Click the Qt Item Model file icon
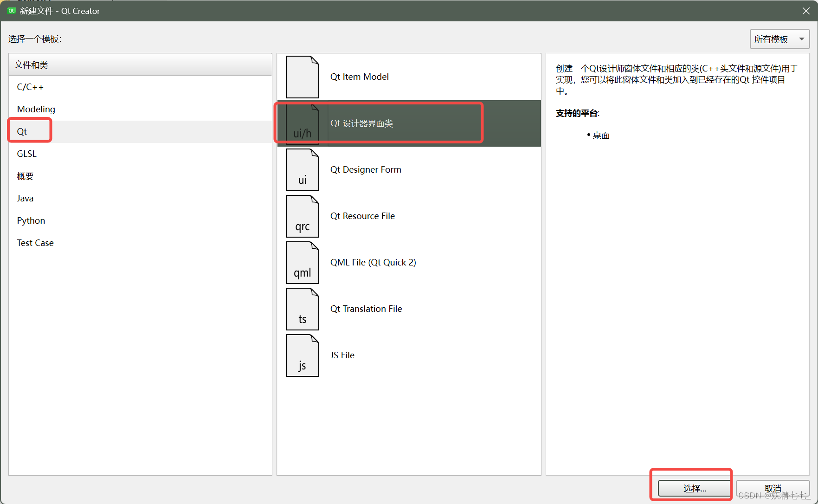 303,77
